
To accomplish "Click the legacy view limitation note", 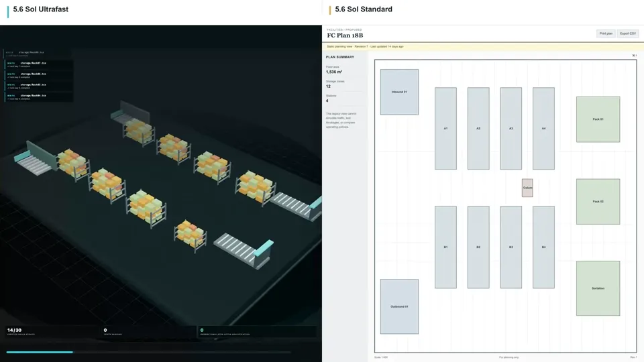I will [x=341, y=120].
